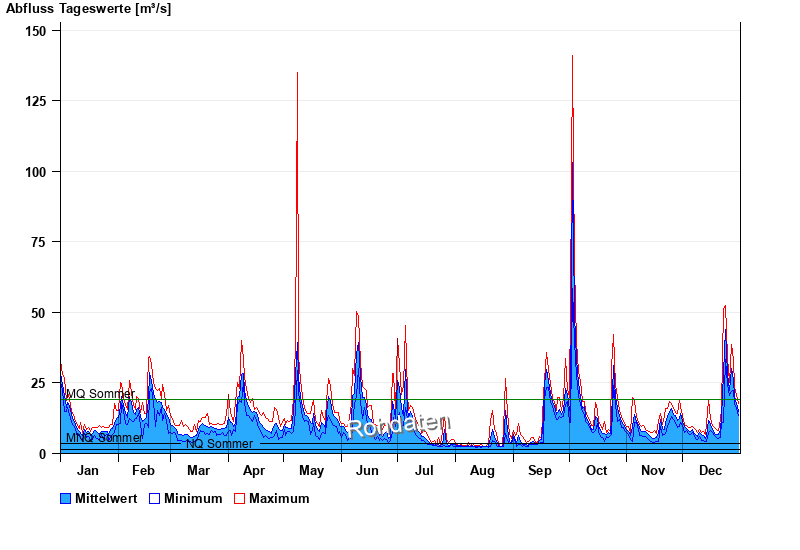Click the MQ Sommer reference line label
800x550 pixels.
coord(99,394)
